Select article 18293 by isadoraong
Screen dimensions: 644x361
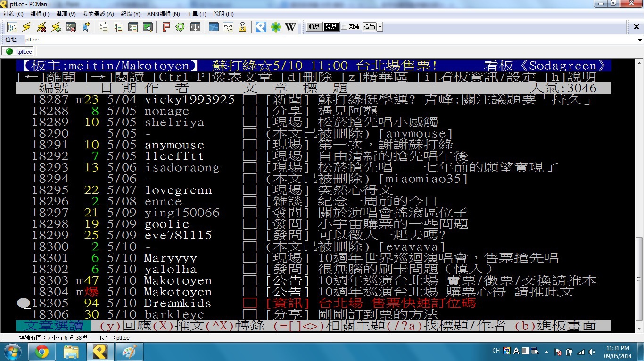(314, 168)
